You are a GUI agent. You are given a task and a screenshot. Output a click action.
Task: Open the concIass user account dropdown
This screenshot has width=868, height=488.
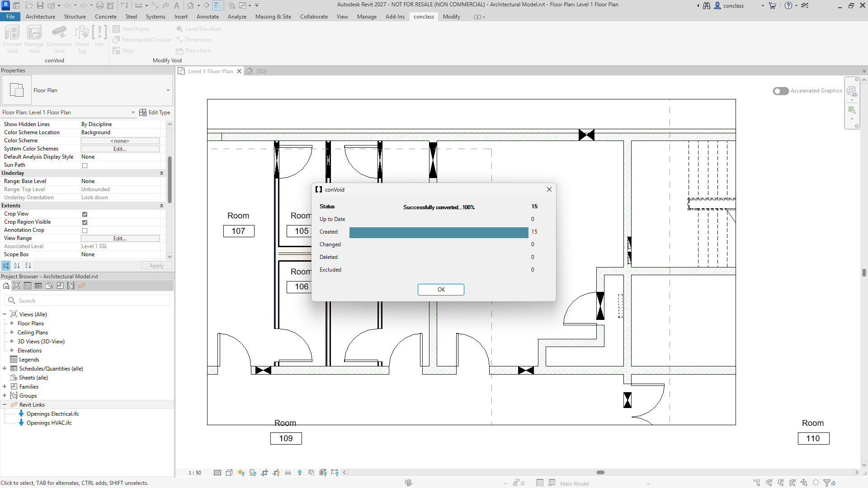(x=763, y=6)
